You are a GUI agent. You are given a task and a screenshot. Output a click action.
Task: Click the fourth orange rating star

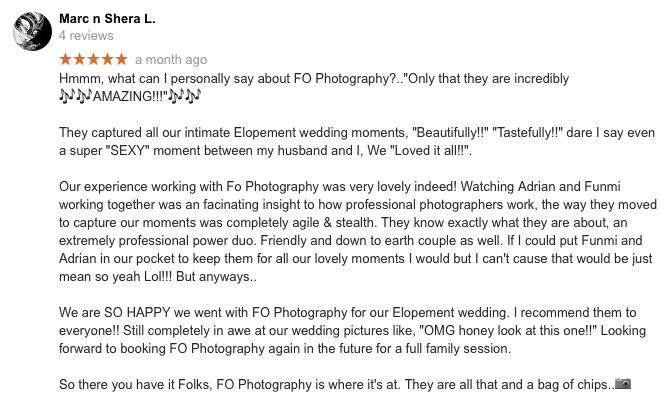pos(107,60)
